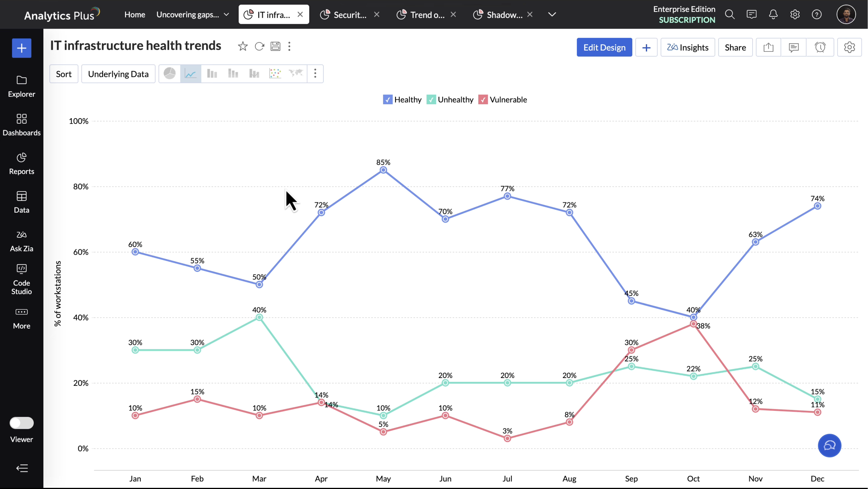Screen dimensions: 868x489
Task: Expand the Uncovering gaps workspace dropdown
Action: [226, 14]
